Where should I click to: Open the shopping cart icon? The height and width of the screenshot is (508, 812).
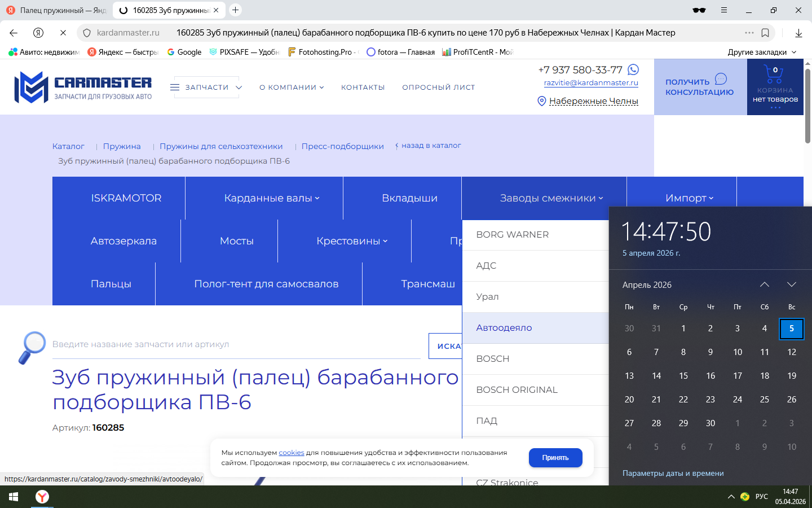pos(774,74)
